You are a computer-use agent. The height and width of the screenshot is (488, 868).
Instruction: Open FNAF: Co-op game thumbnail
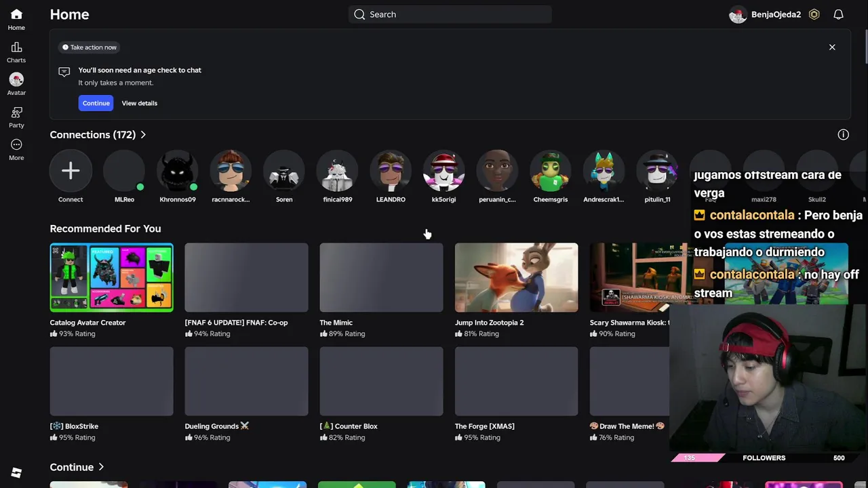coord(246,277)
